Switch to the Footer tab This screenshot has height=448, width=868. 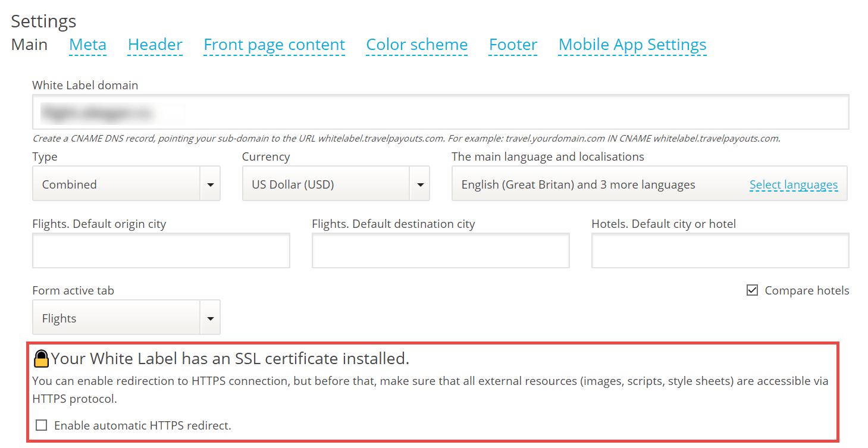click(513, 45)
